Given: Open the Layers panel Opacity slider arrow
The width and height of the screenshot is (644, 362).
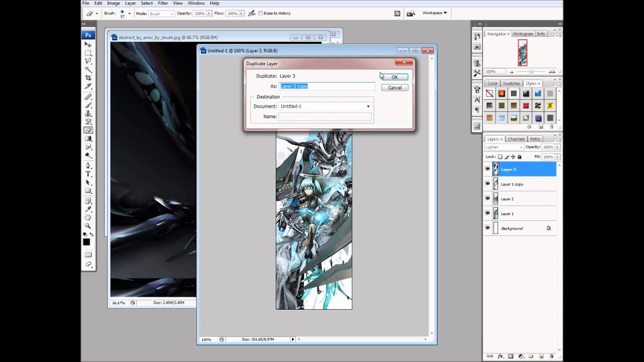Looking at the screenshot, I should point(556,147).
